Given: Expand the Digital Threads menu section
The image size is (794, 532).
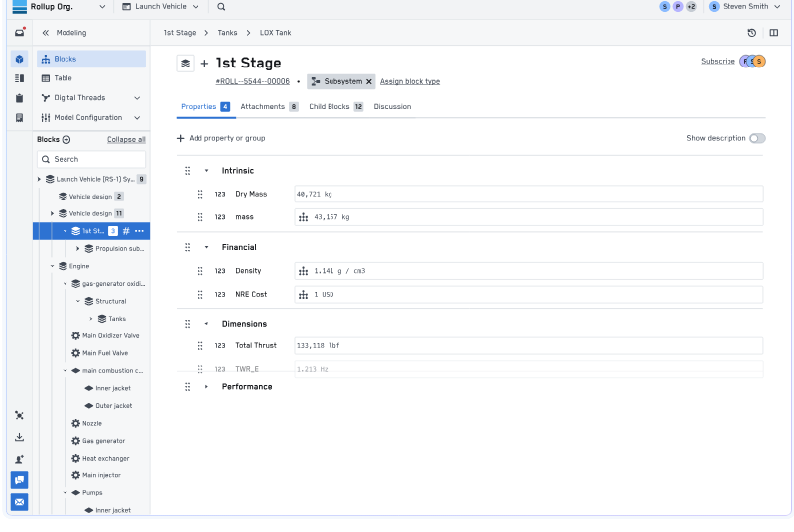Looking at the screenshot, I should (x=137, y=98).
